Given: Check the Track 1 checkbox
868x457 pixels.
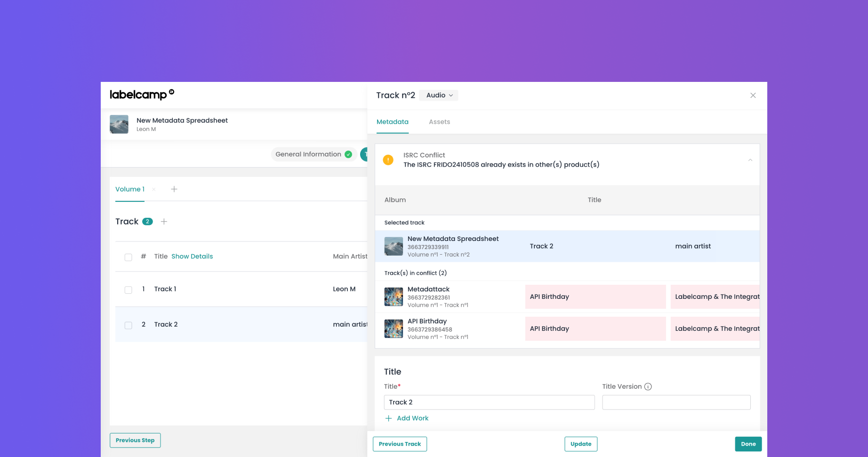Looking at the screenshot, I should coord(128,290).
